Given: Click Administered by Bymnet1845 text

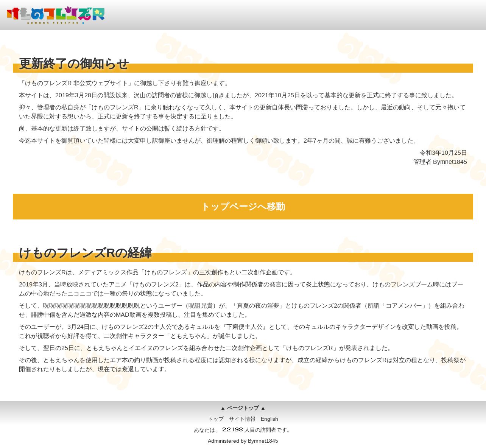Looking at the screenshot, I should 243,441.
